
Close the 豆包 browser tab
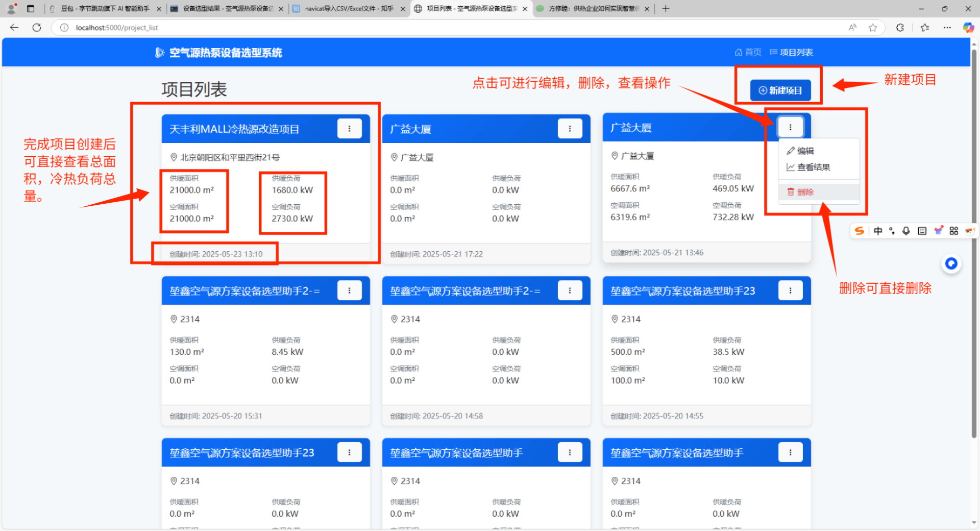pyautogui.click(x=159, y=9)
